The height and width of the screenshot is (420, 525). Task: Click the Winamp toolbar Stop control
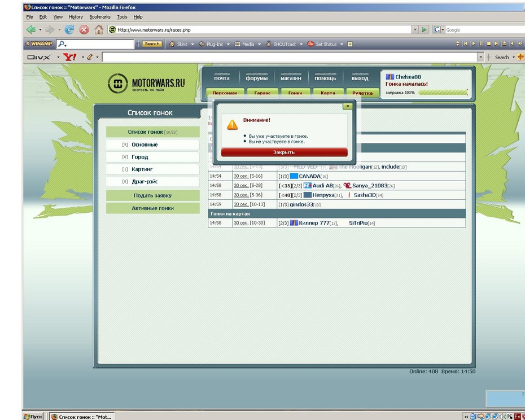click(x=489, y=43)
